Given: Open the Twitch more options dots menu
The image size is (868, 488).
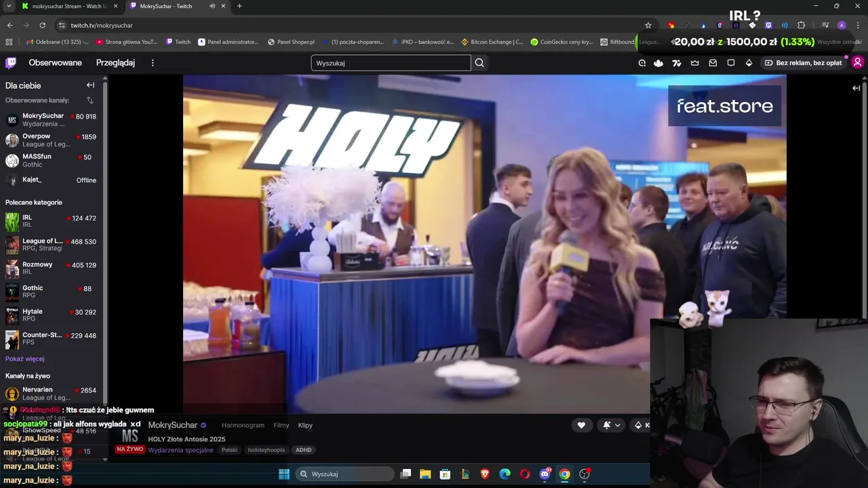Looking at the screenshot, I should pyautogui.click(x=153, y=63).
